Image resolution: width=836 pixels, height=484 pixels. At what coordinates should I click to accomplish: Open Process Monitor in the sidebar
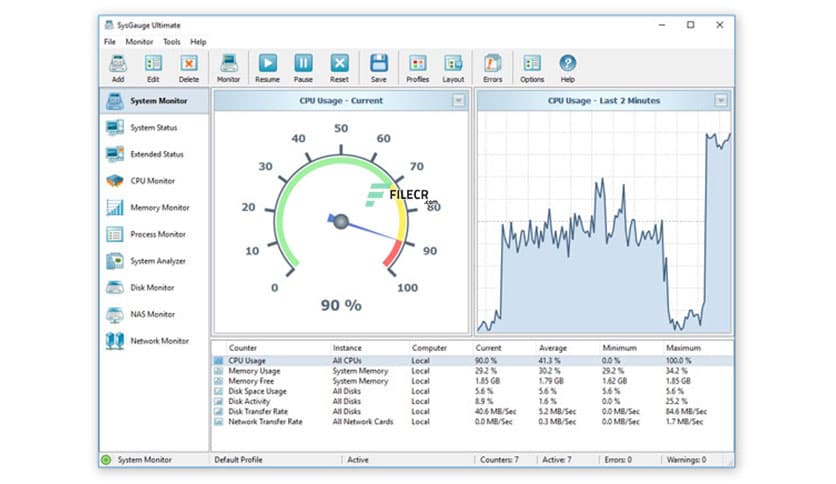pos(154,234)
